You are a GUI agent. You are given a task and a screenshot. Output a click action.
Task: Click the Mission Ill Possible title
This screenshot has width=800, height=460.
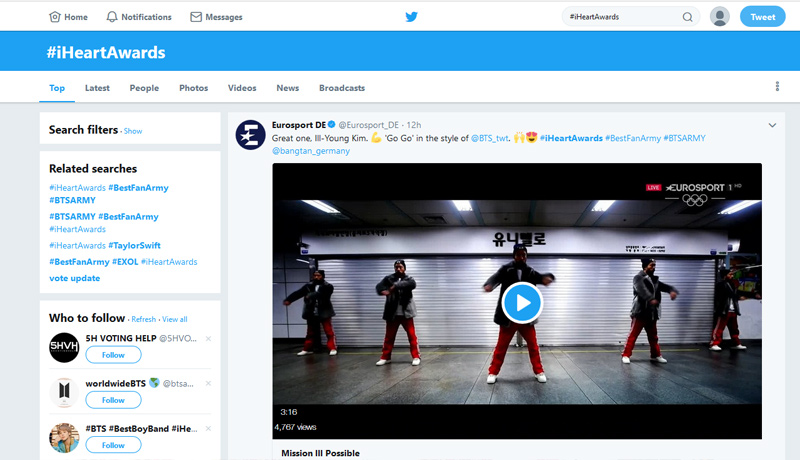(x=320, y=453)
